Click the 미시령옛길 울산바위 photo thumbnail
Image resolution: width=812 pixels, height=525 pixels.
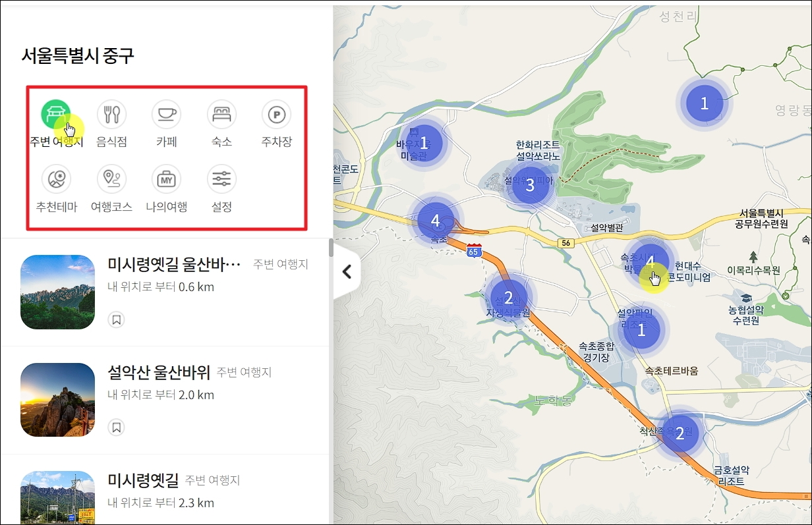point(57,292)
